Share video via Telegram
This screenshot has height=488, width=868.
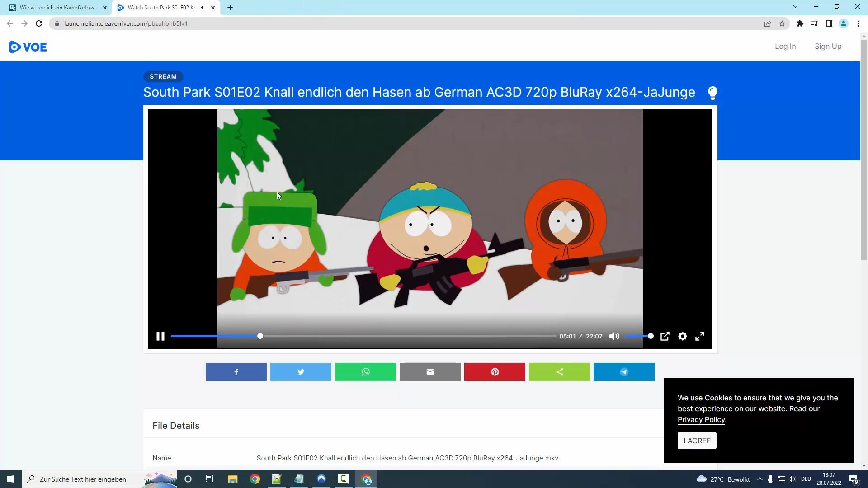624,372
